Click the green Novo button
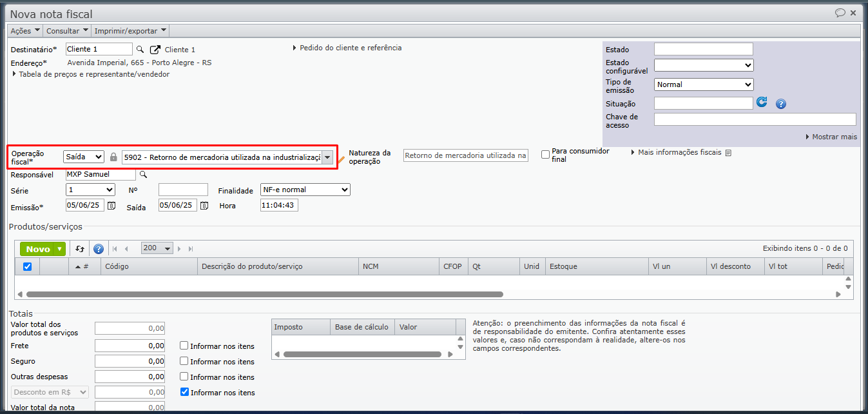Image resolution: width=868 pixels, height=414 pixels. pos(38,250)
